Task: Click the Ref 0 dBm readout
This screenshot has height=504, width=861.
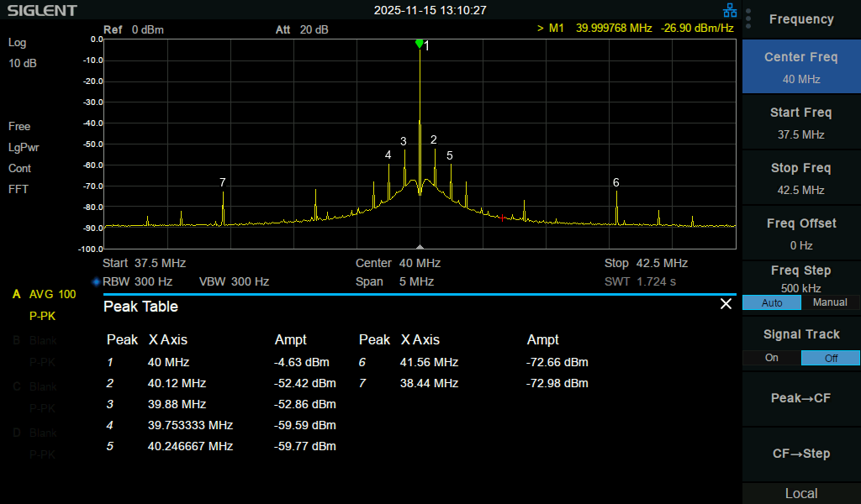Action: pos(134,29)
